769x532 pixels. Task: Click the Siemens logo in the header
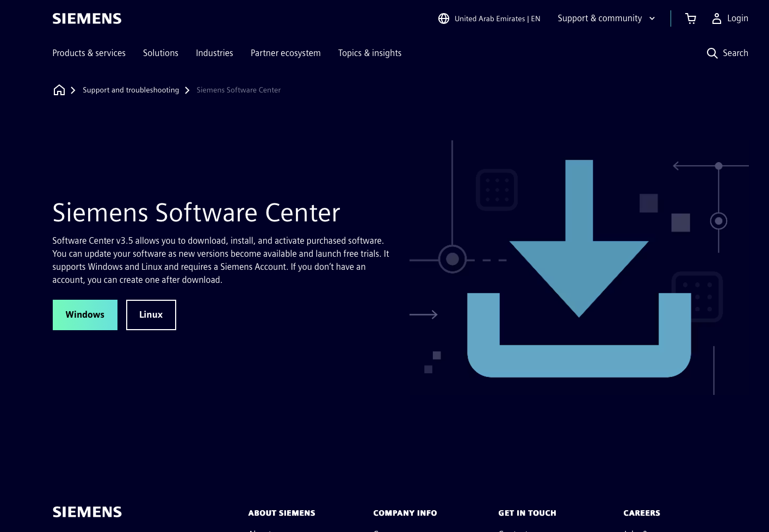pyautogui.click(x=87, y=18)
